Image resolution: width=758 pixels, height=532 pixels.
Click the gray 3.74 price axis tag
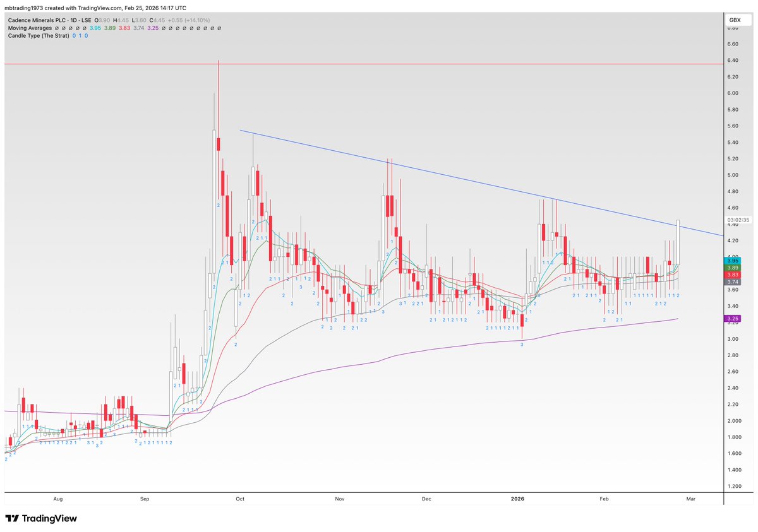tap(733, 282)
